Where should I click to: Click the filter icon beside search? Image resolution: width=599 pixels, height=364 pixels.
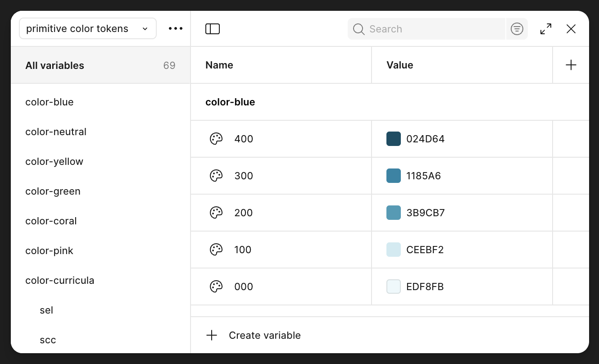[x=517, y=29]
